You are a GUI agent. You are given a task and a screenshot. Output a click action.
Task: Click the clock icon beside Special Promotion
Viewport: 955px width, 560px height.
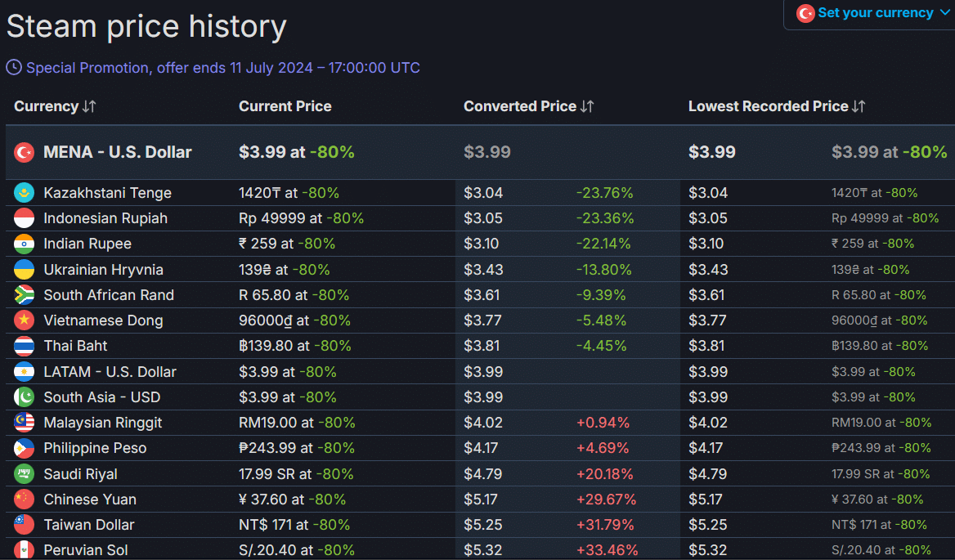point(13,68)
